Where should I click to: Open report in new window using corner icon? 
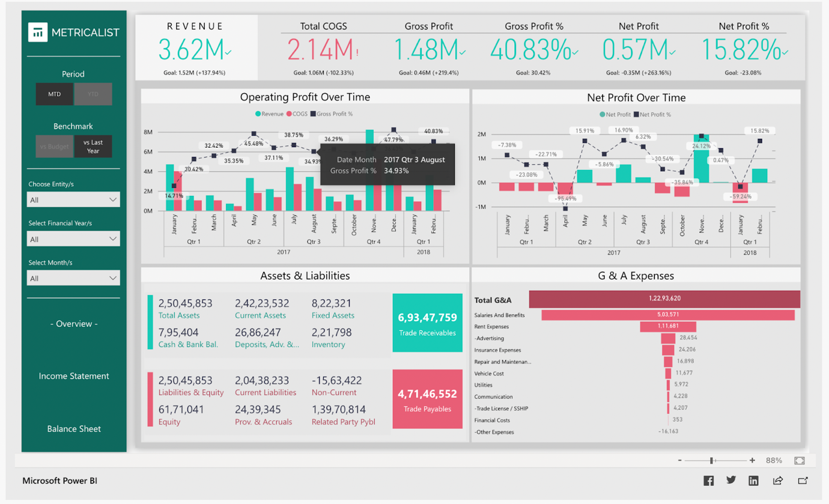click(x=802, y=481)
